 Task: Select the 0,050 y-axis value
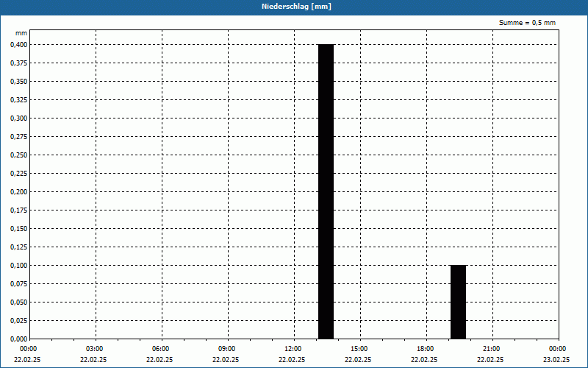[x=19, y=302]
